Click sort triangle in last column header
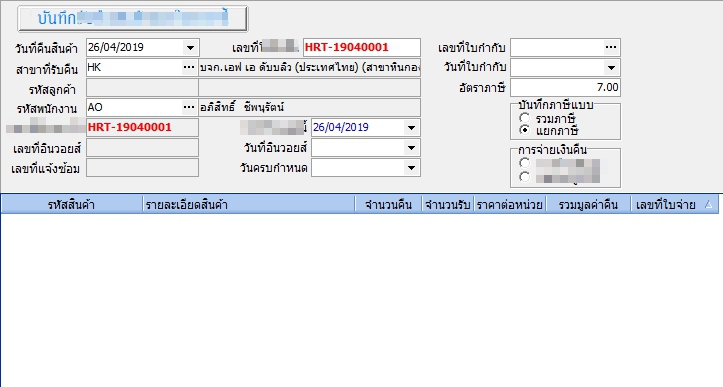Viewport: 723px width, 387px height. tap(709, 204)
